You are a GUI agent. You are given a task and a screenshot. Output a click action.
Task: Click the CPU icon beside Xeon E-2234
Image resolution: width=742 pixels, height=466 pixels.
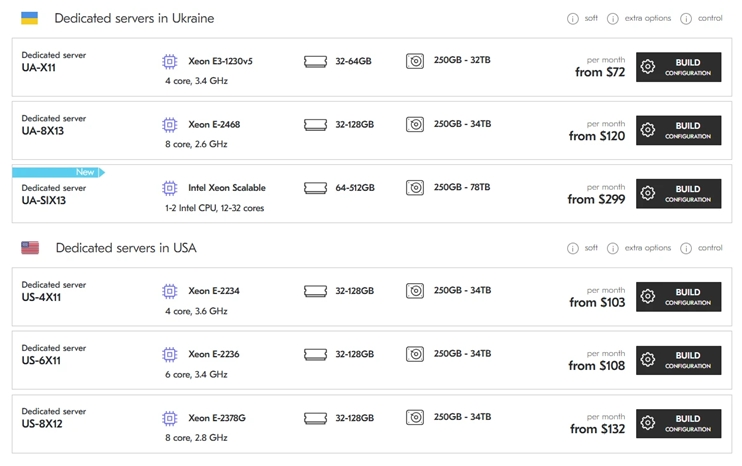tap(170, 291)
